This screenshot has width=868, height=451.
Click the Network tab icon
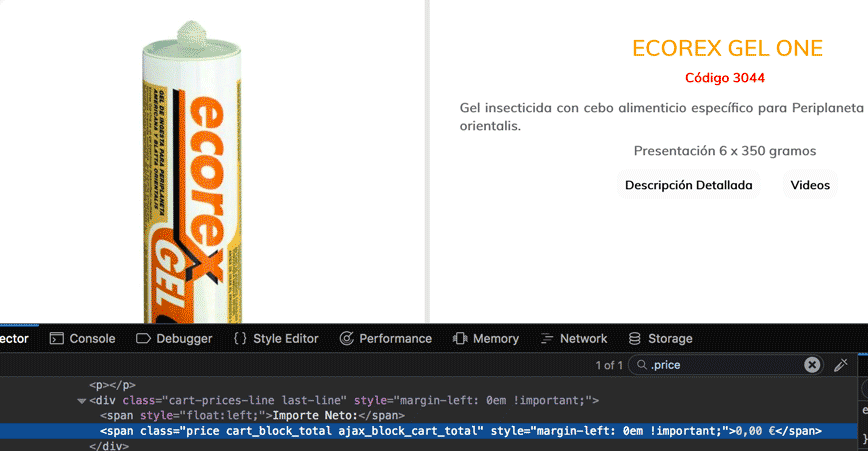pyautogui.click(x=546, y=339)
